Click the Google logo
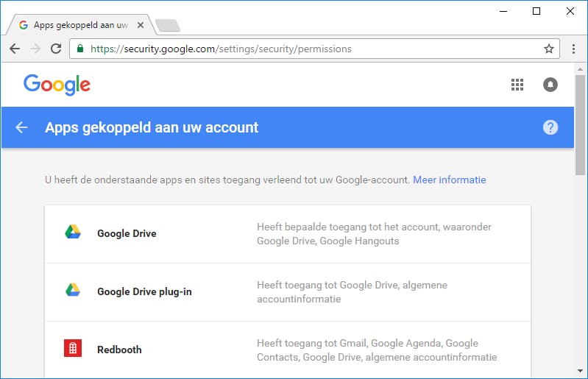 [x=57, y=84]
